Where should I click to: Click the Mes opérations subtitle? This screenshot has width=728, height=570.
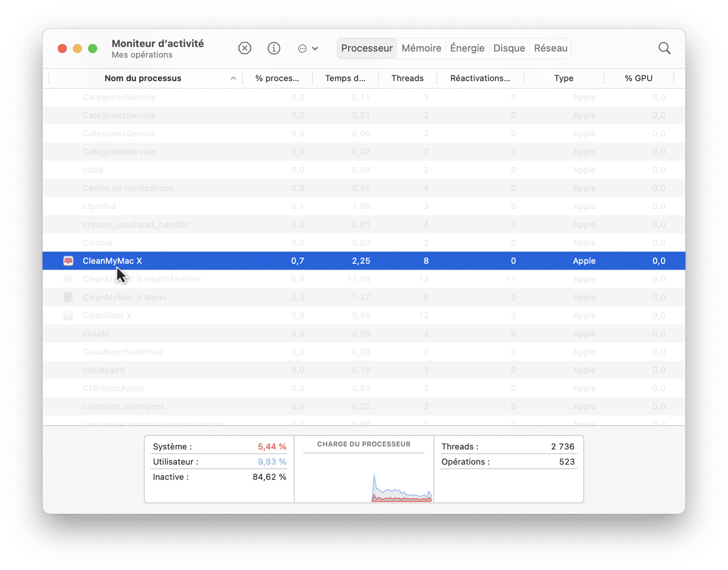(x=142, y=55)
